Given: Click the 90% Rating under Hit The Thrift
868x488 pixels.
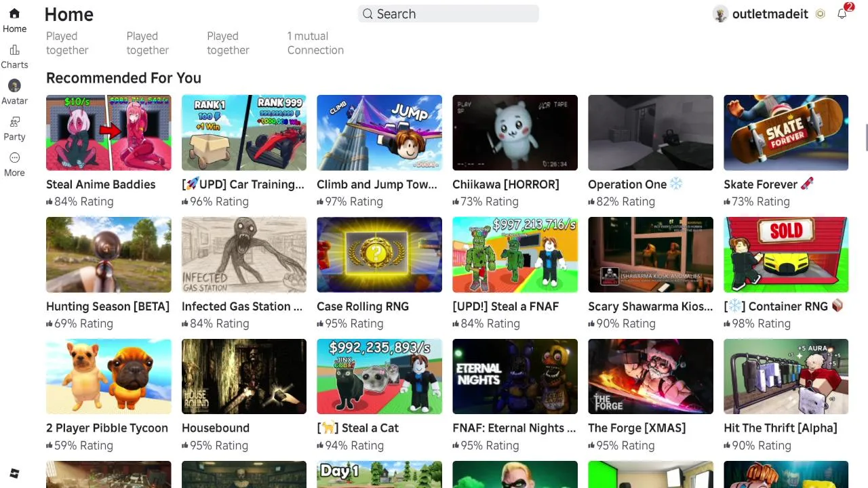Looking at the screenshot, I should coord(757,446).
